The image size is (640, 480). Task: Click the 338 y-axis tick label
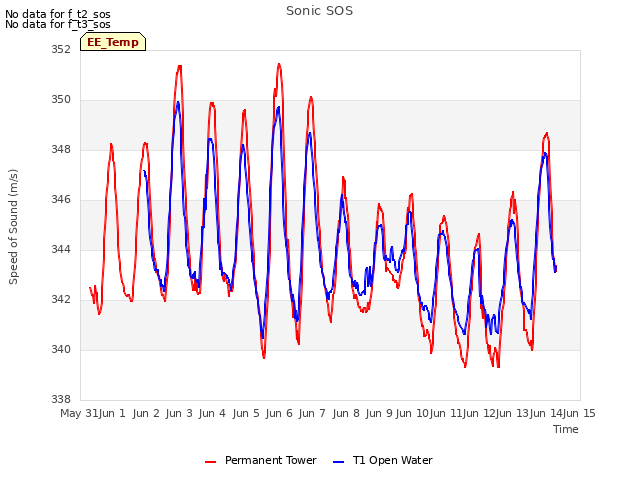(x=61, y=399)
